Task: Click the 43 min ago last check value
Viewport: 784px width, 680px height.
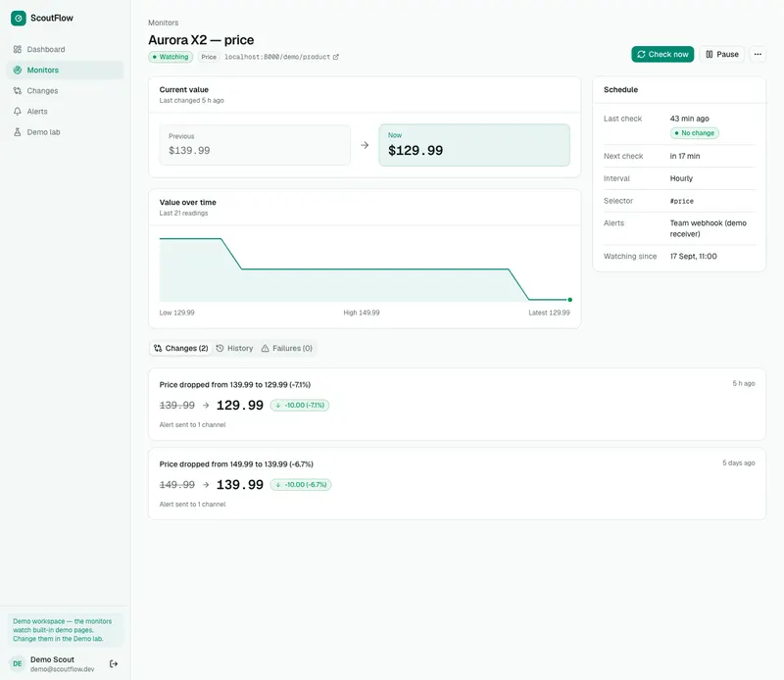Action: [690, 119]
